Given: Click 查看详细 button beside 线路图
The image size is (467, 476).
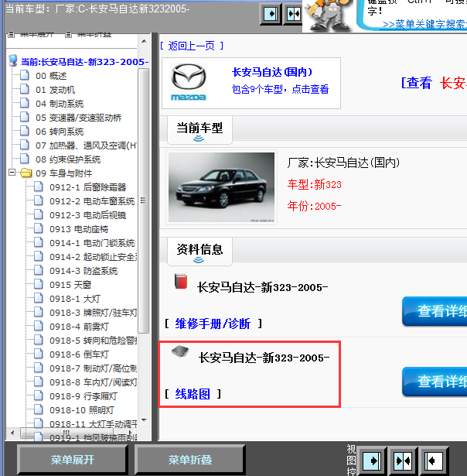Looking at the screenshot, I should pyautogui.click(x=435, y=382).
